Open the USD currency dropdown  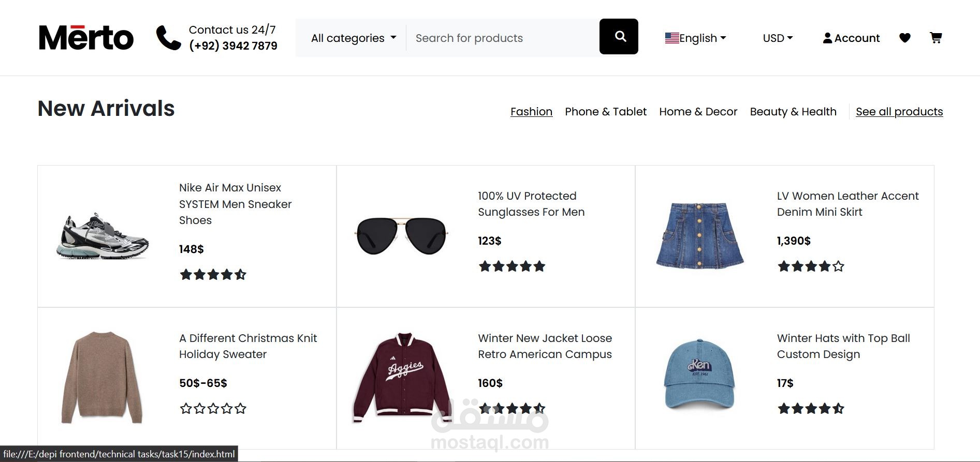tap(778, 38)
